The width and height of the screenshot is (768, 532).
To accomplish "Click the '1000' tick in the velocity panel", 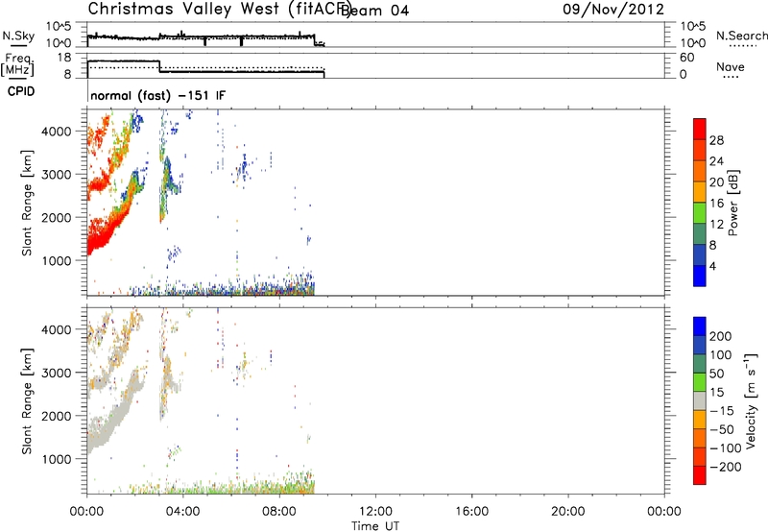I will (56, 459).
